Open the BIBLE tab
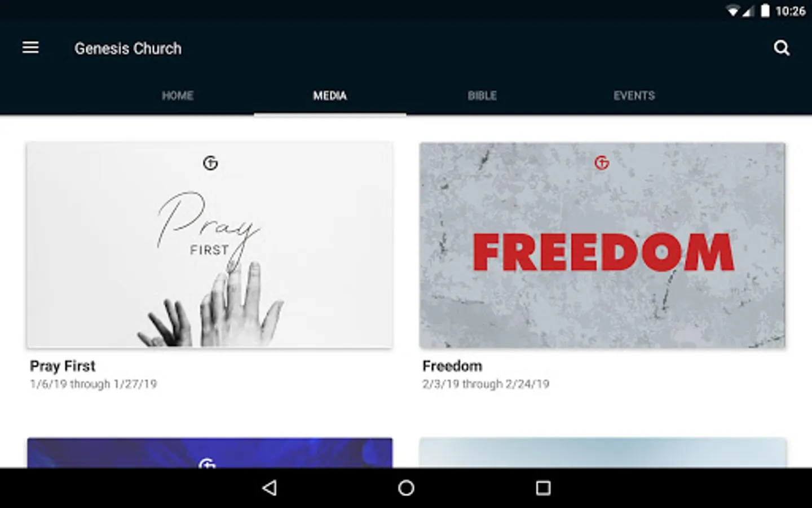812x508 pixels. [482, 95]
